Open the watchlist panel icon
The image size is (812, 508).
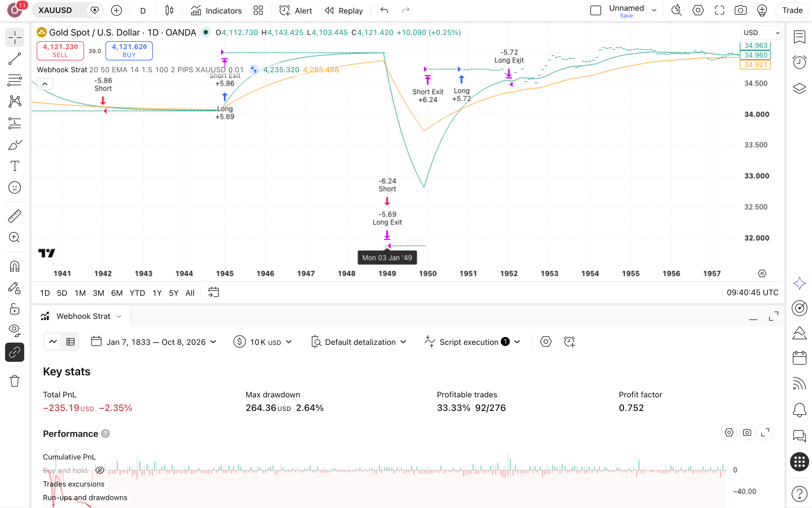pos(799,37)
